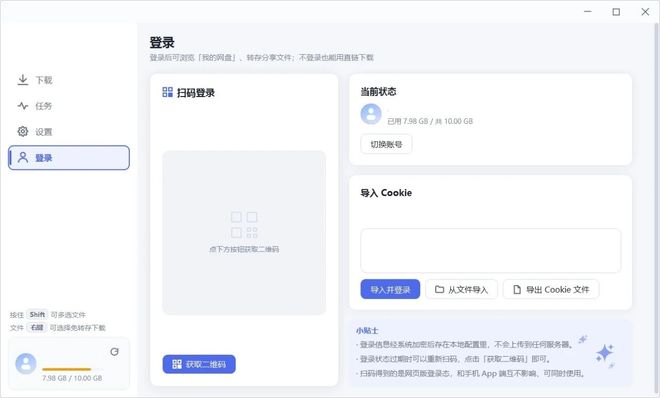This screenshot has height=398, width=660.
Task: Click the 导出 Cookie 文件 button
Action: tap(551, 289)
